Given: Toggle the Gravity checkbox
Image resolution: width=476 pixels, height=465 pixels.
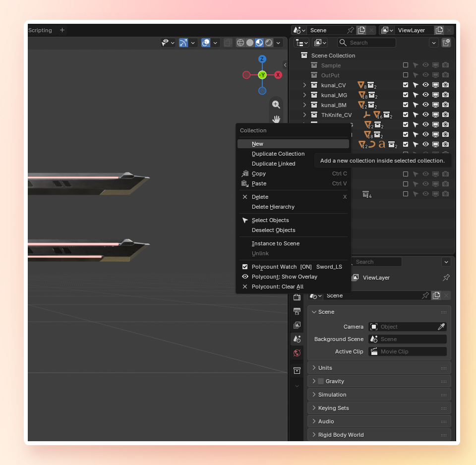Looking at the screenshot, I should tap(321, 381).
